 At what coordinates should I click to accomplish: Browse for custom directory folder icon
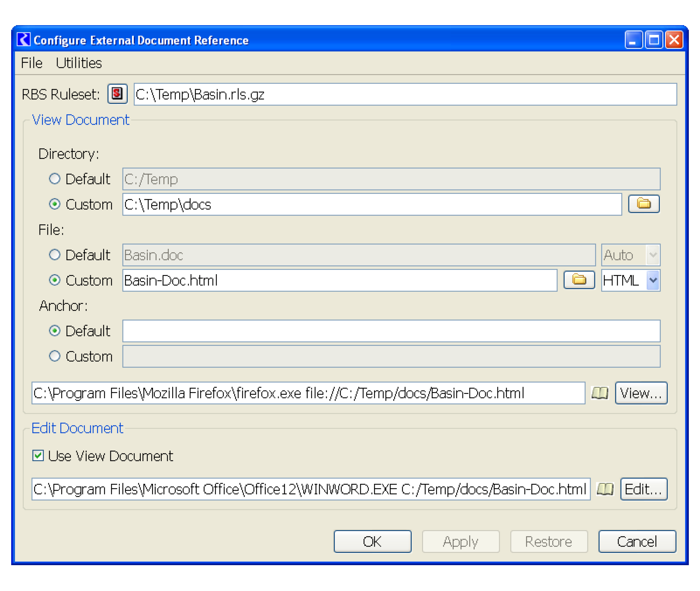coord(643,204)
